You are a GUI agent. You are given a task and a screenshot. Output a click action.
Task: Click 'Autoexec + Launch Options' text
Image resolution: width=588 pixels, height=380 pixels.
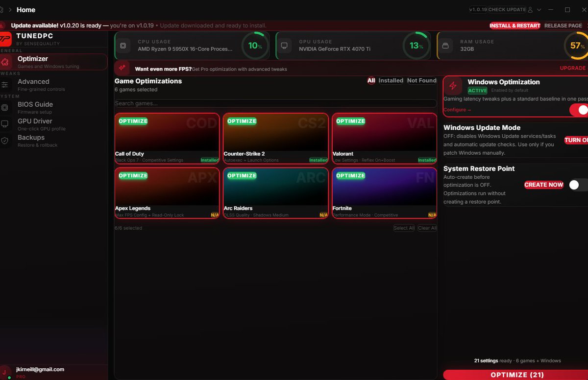[x=251, y=160]
